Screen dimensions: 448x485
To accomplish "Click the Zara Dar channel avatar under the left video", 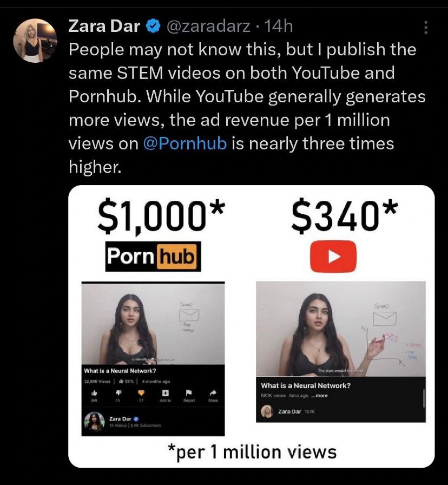I will [x=95, y=422].
